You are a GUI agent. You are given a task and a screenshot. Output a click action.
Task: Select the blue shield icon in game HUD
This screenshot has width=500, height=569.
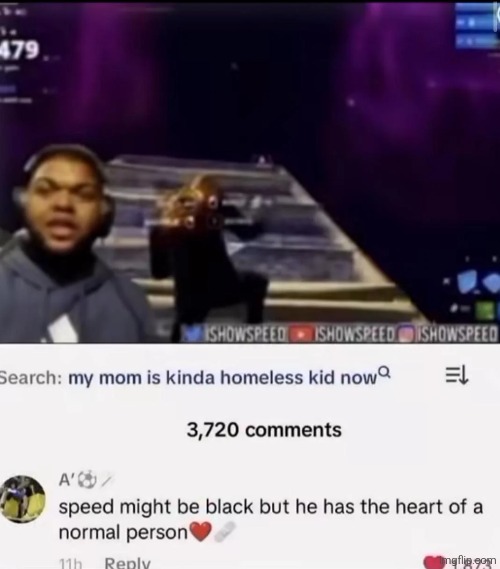click(466, 282)
